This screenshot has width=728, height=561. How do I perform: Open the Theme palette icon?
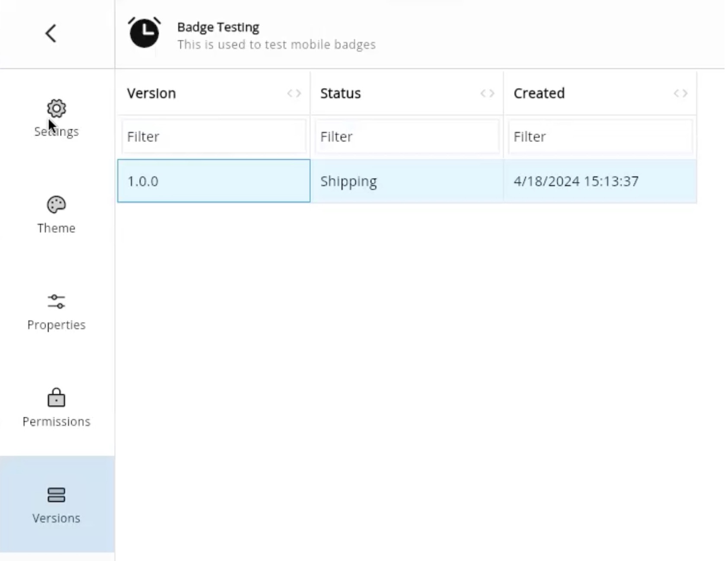click(x=56, y=204)
